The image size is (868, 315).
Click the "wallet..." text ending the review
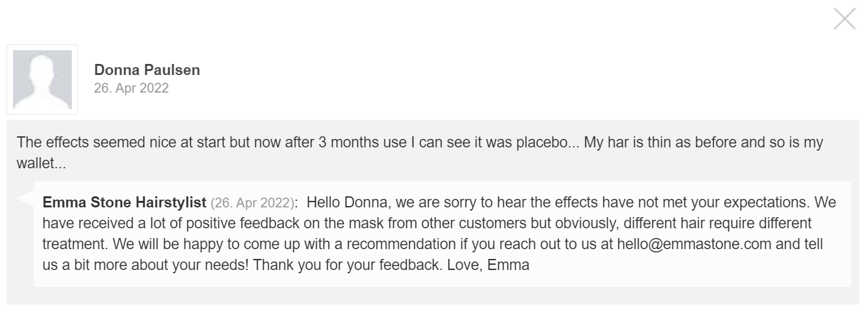41,164
